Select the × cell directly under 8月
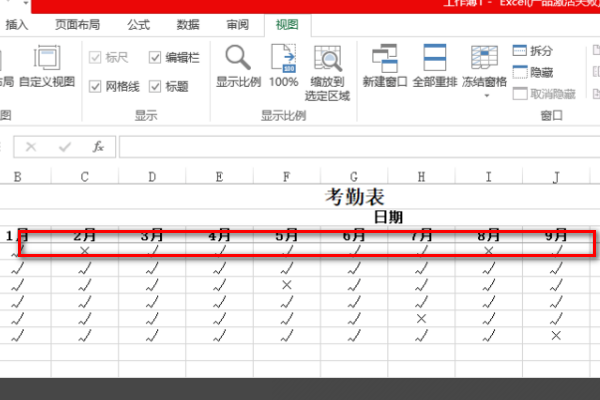The height and width of the screenshot is (400, 600). [x=489, y=251]
